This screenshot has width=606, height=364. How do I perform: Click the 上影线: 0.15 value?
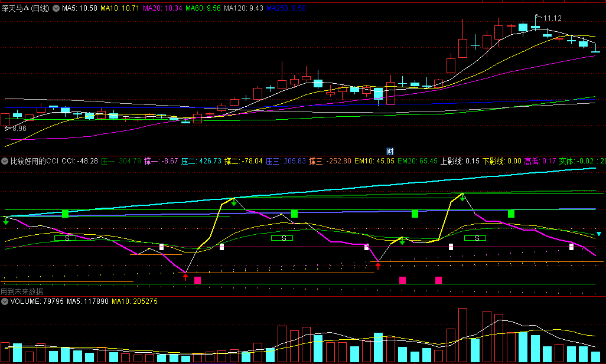[x=460, y=161]
